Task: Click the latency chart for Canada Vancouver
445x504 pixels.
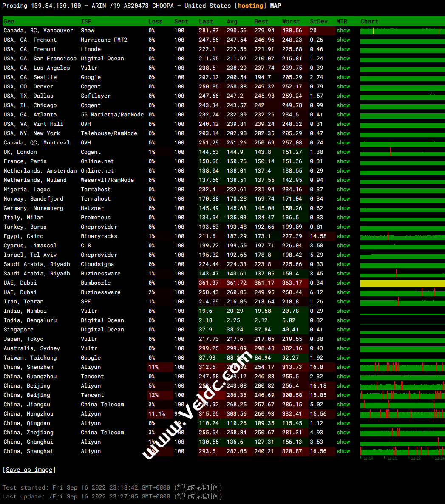Action: 402,31
